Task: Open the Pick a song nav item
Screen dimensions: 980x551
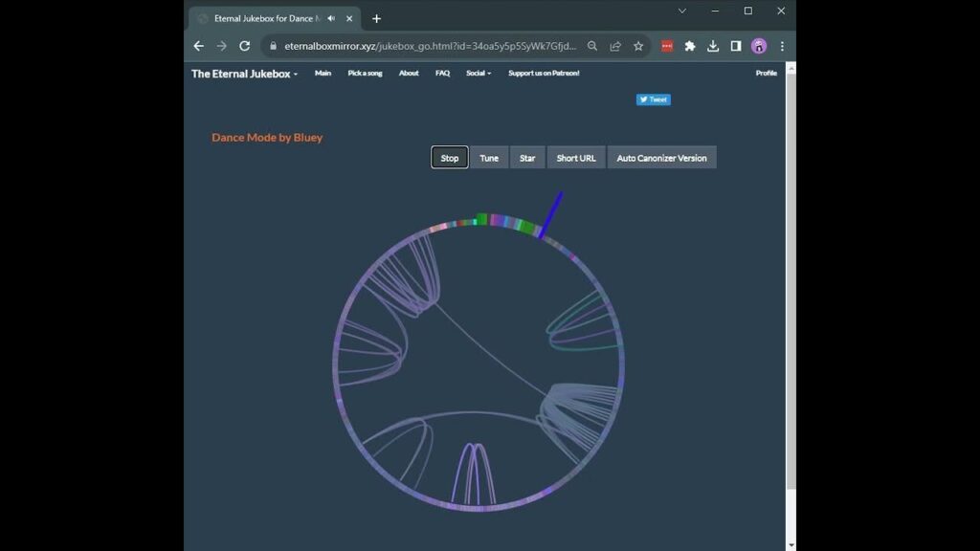Action: [x=365, y=74]
